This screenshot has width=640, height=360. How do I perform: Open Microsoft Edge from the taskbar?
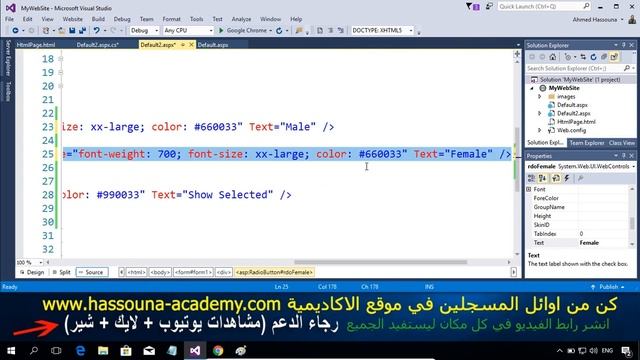coord(80,351)
